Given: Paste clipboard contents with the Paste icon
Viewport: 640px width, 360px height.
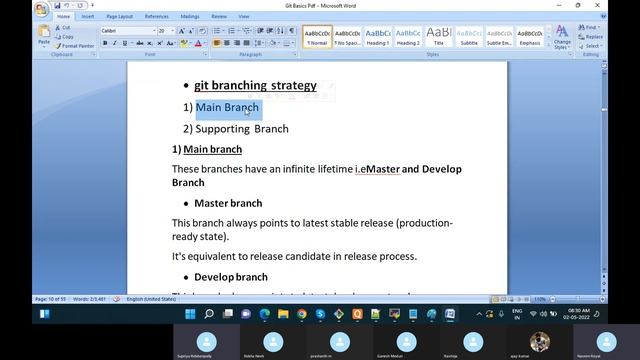Looking at the screenshot, I should pos(44,31).
